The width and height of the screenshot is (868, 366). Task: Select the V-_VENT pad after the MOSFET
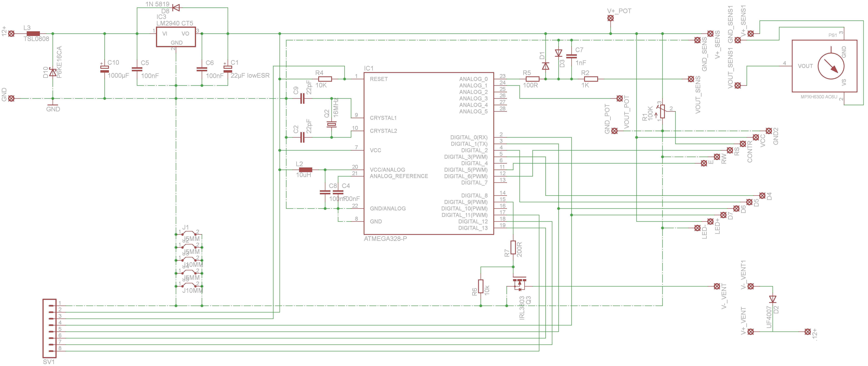click(x=717, y=286)
